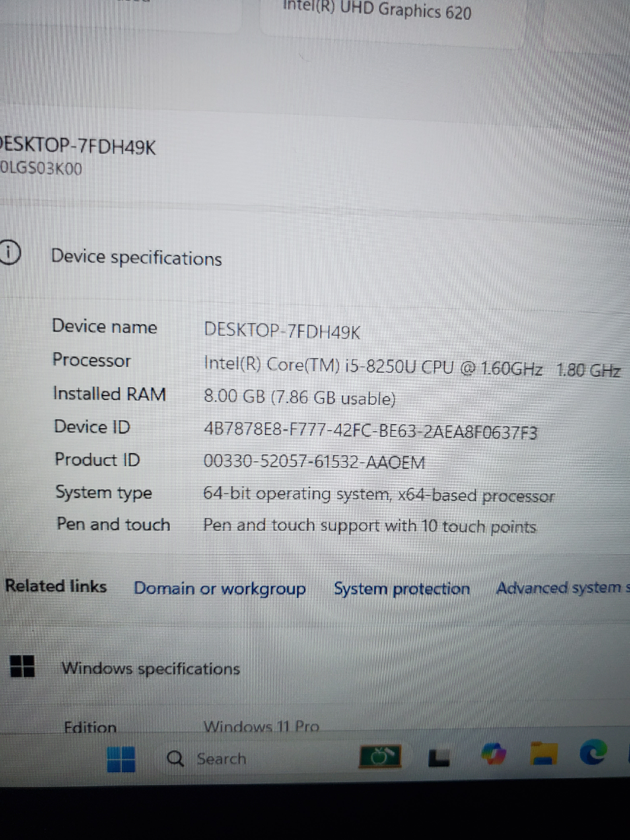The width and height of the screenshot is (630, 840).
Task: Click the Windows logo beside Windows specifications
Action: (x=22, y=666)
